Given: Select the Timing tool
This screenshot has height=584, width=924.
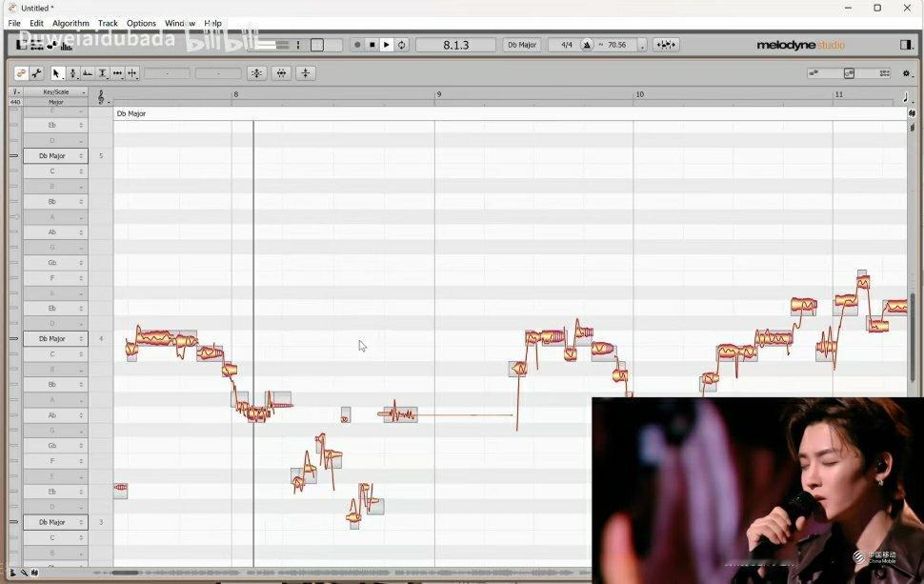Looking at the screenshot, I should click(118, 73).
